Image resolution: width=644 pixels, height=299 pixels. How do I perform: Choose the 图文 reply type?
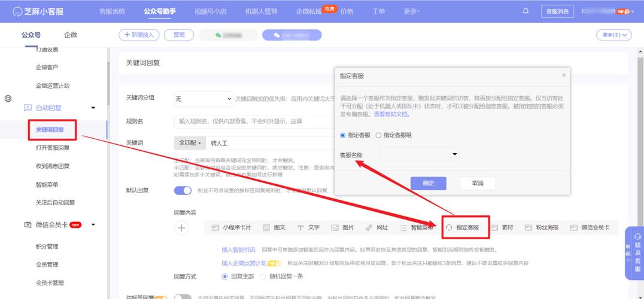pyautogui.click(x=274, y=228)
